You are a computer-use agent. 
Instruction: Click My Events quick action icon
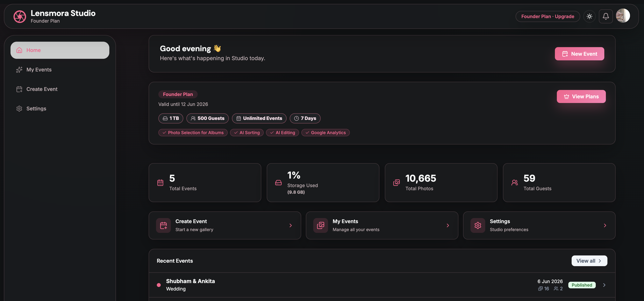tap(320, 226)
